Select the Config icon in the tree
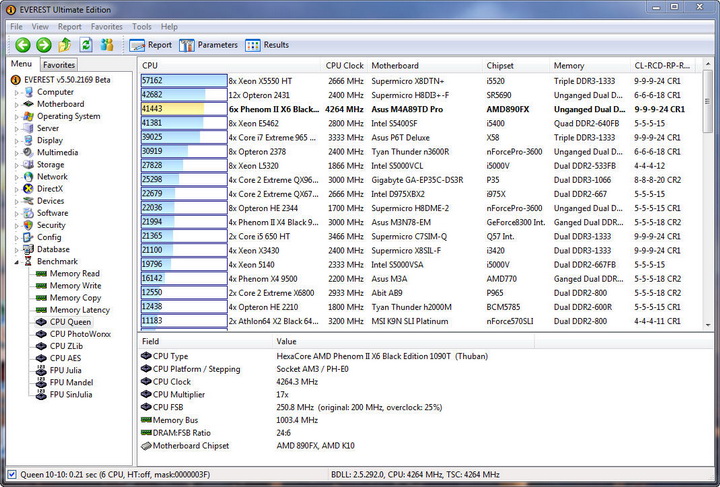The width and height of the screenshot is (720, 487). pos(29,237)
